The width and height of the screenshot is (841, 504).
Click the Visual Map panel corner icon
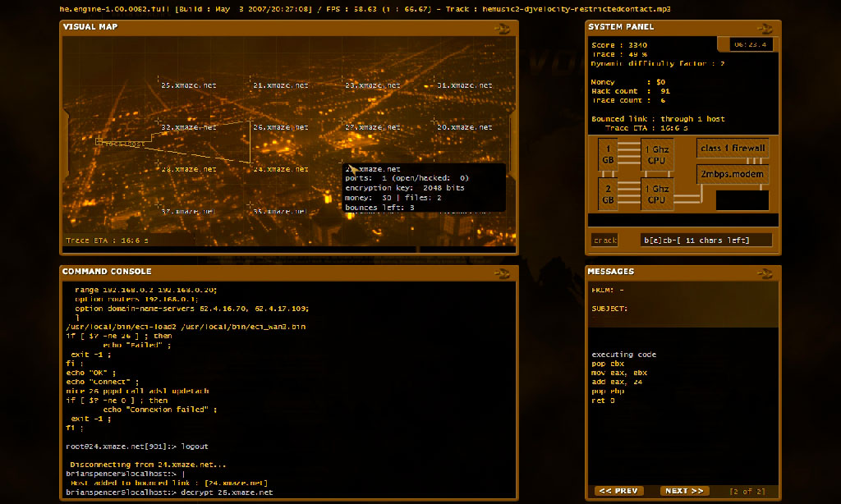pyautogui.click(x=501, y=28)
